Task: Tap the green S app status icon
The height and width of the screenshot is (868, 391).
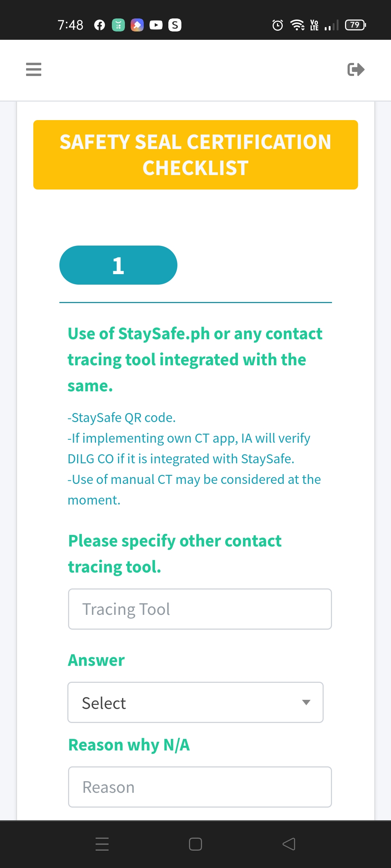Action: (x=175, y=25)
